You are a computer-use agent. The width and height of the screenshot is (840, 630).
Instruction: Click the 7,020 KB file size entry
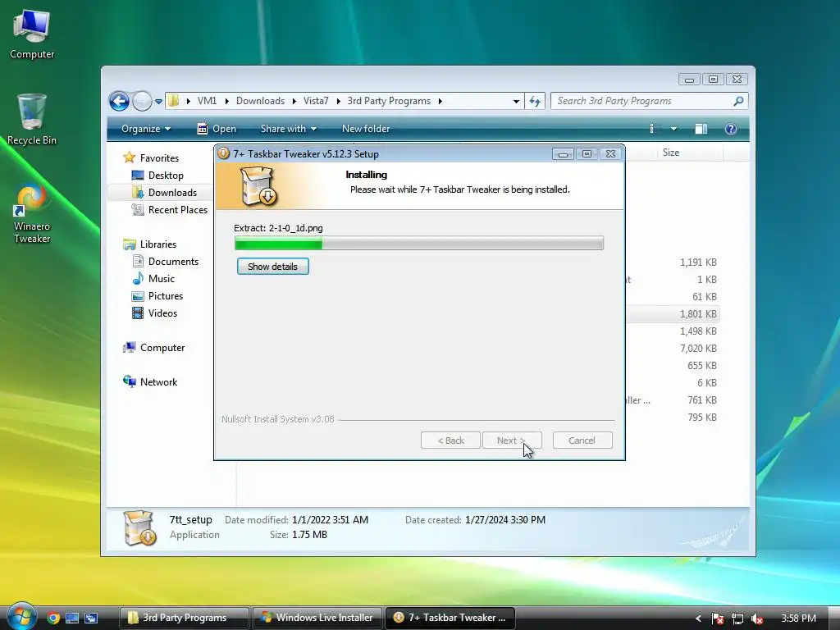click(698, 348)
